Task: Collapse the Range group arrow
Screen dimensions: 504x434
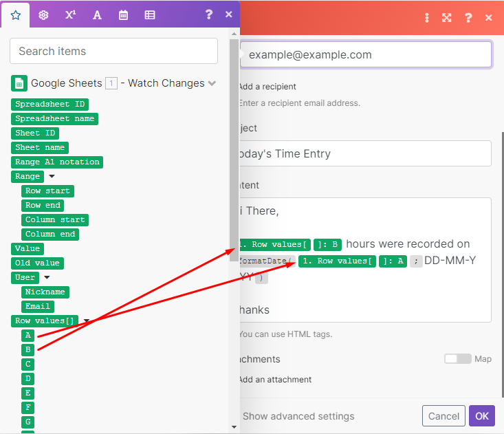Action: 52,176
